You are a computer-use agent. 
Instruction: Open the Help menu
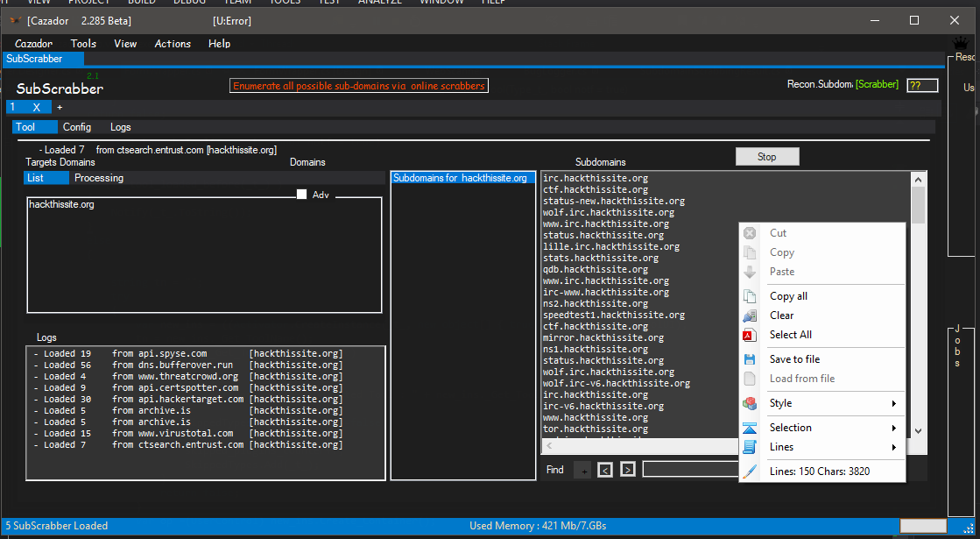219,44
